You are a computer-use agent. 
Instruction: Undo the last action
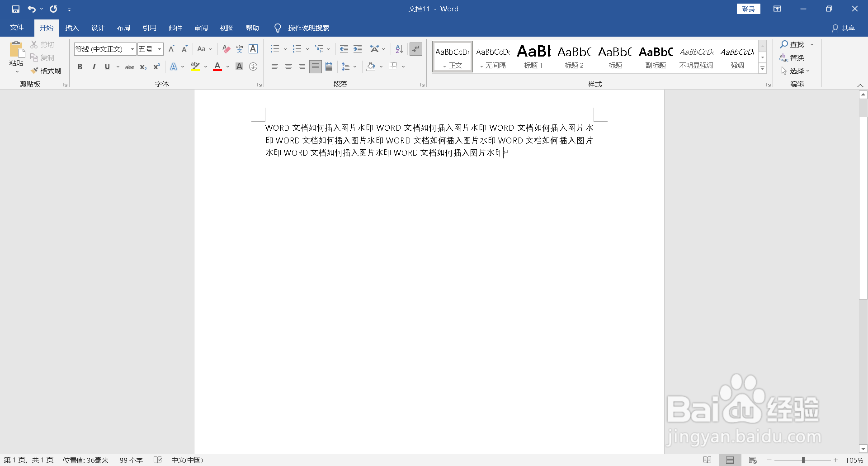coord(32,9)
